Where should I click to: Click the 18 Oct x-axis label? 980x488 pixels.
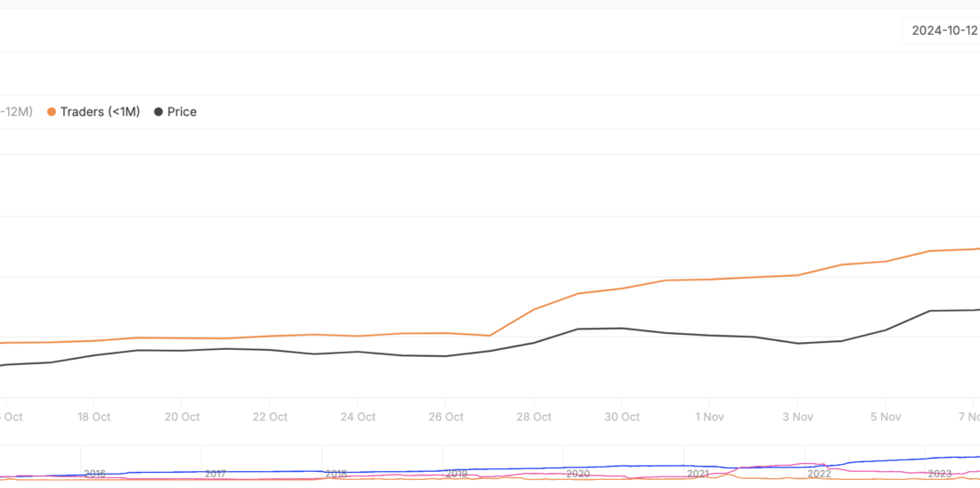tap(94, 417)
